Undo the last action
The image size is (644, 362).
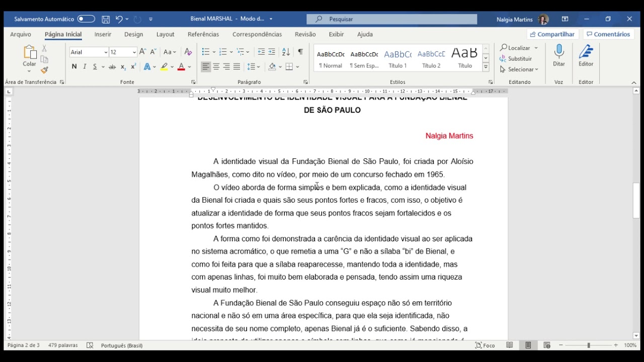pos(119,19)
